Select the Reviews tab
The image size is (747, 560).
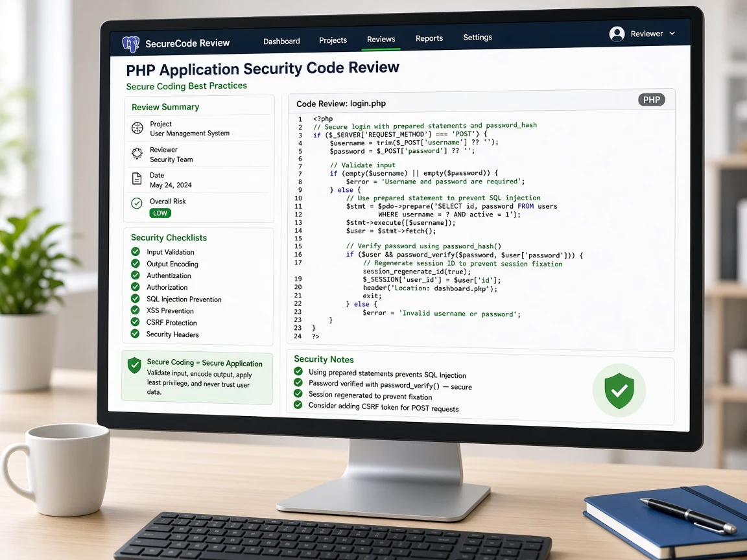point(381,40)
